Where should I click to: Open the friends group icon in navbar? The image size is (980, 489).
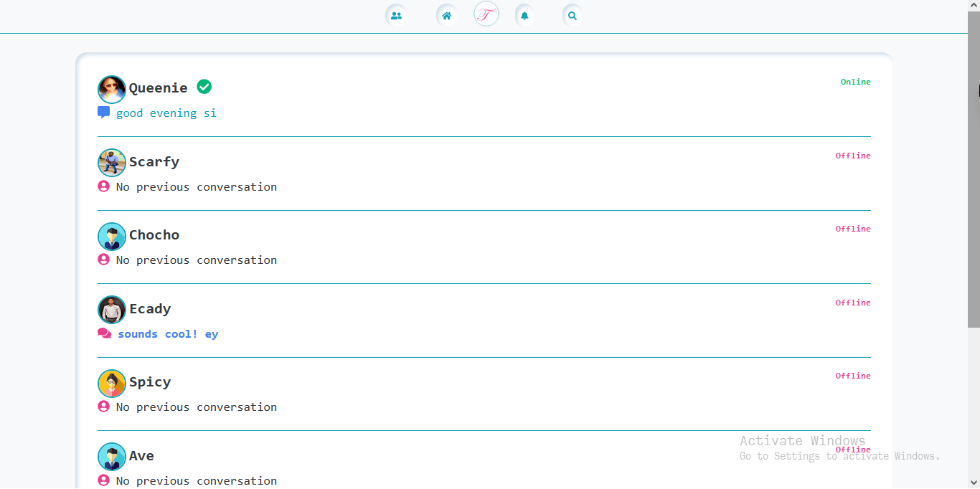click(x=396, y=16)
